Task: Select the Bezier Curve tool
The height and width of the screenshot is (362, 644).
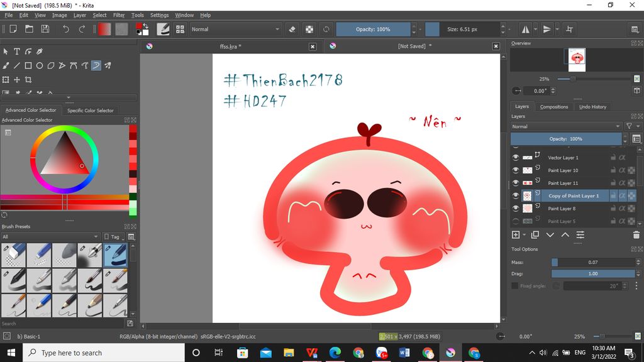Action: (x=74, y=65)
